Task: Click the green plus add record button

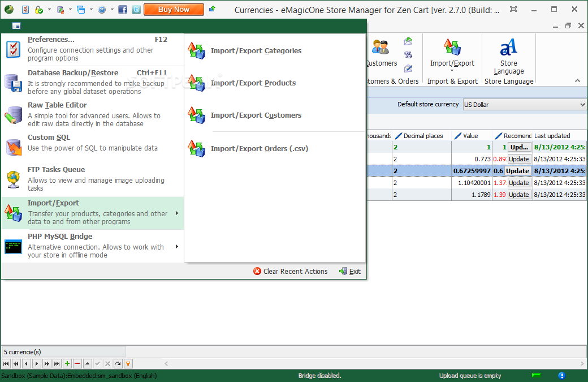Action: [67, 364]
